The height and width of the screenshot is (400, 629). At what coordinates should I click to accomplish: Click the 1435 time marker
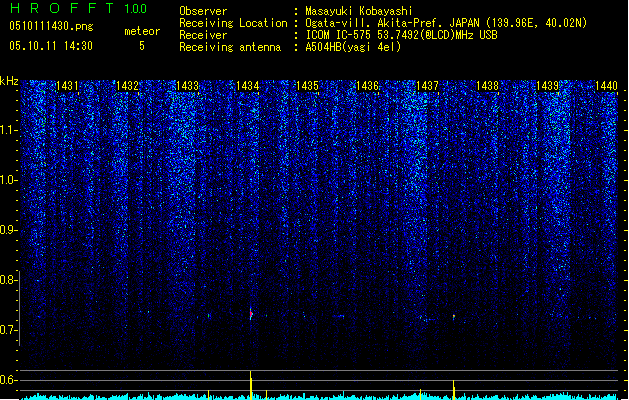[307, 86]
